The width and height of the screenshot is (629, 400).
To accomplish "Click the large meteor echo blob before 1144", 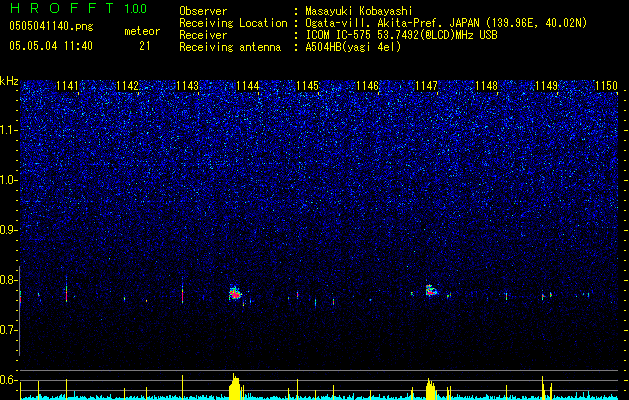I will pyautogui.click(x=234, y=293).
